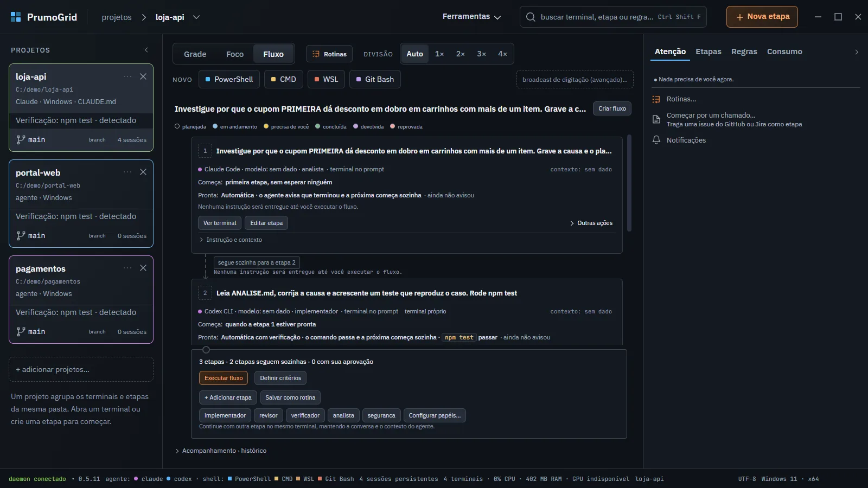Image resolution: width=868 pixels, height=488 pixels.
Task: Open the Regras tab
Action: click(744, 52)
